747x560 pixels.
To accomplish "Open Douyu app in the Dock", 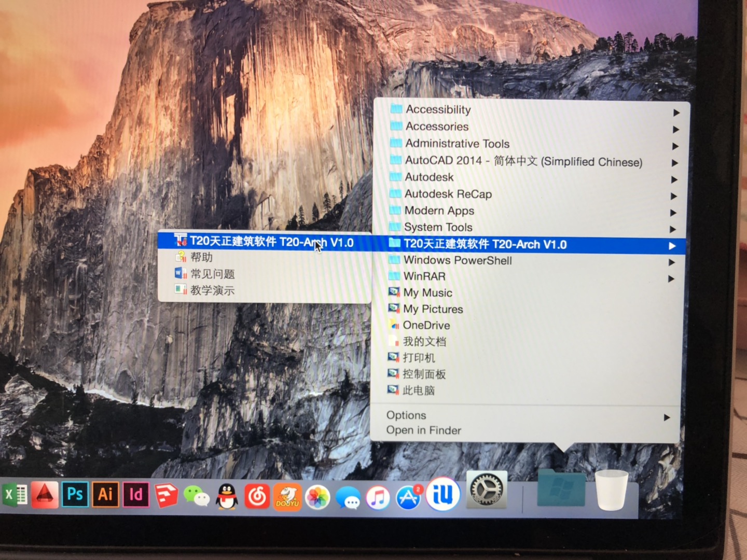I will 287,498.
